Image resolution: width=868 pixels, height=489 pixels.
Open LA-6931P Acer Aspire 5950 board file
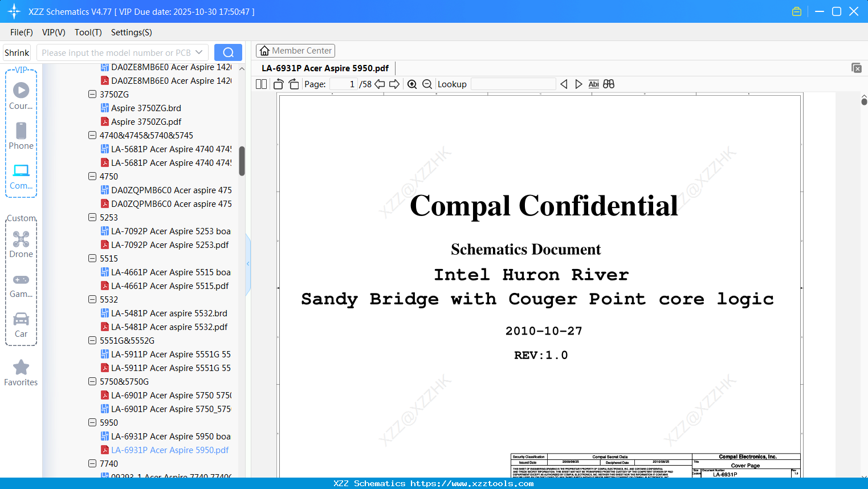coord(166,436)
